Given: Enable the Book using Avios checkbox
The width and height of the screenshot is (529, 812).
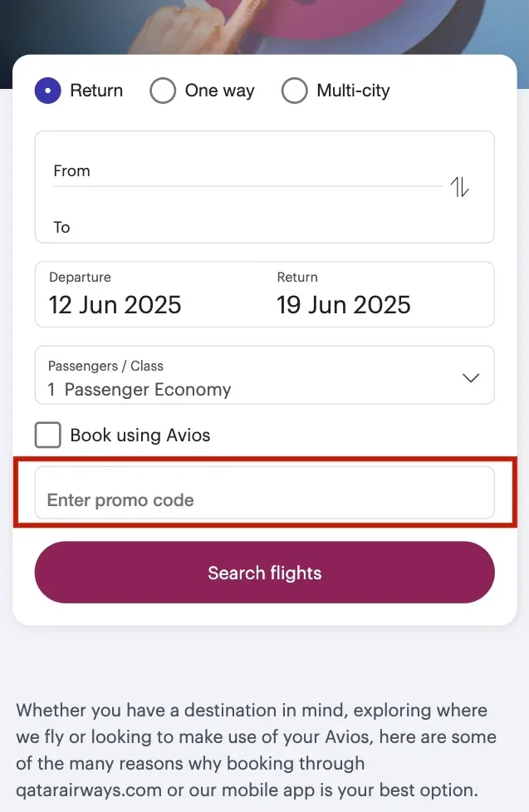Looking at the screenshot, I should point(47,434).
